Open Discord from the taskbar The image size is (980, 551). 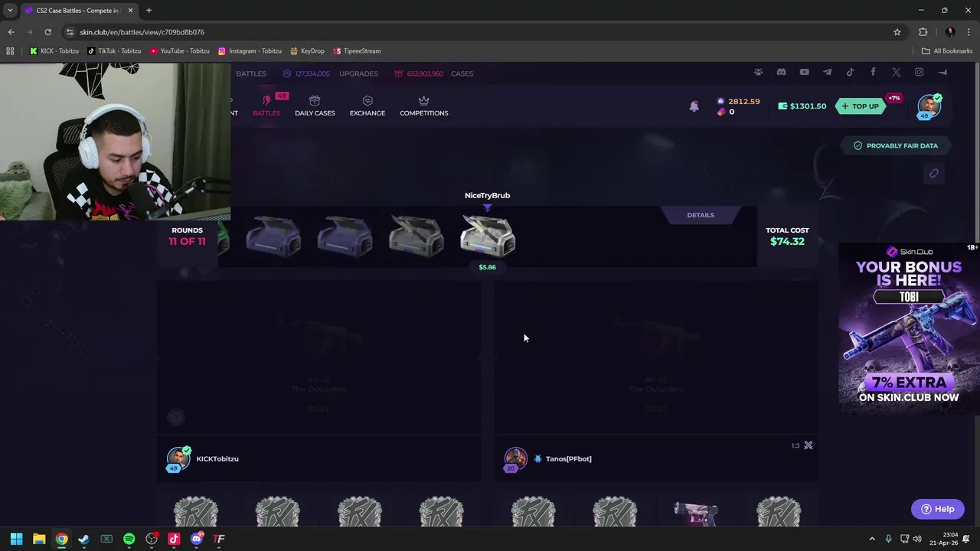pos(196,539)
